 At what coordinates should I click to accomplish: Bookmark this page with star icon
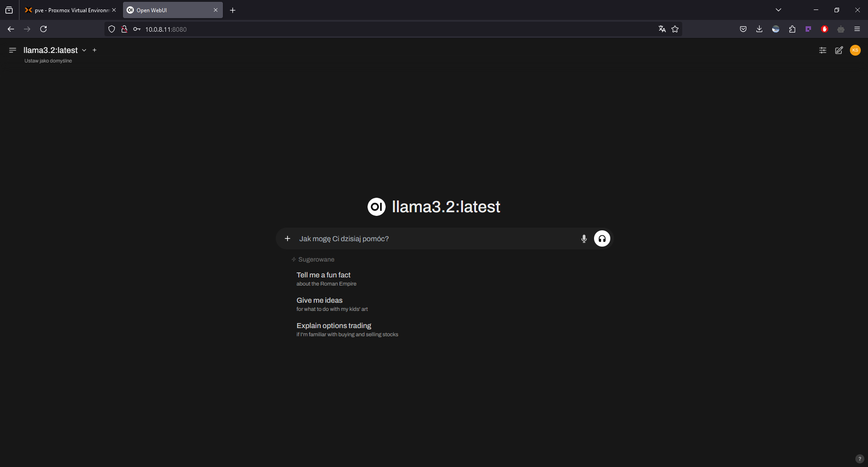675,29
